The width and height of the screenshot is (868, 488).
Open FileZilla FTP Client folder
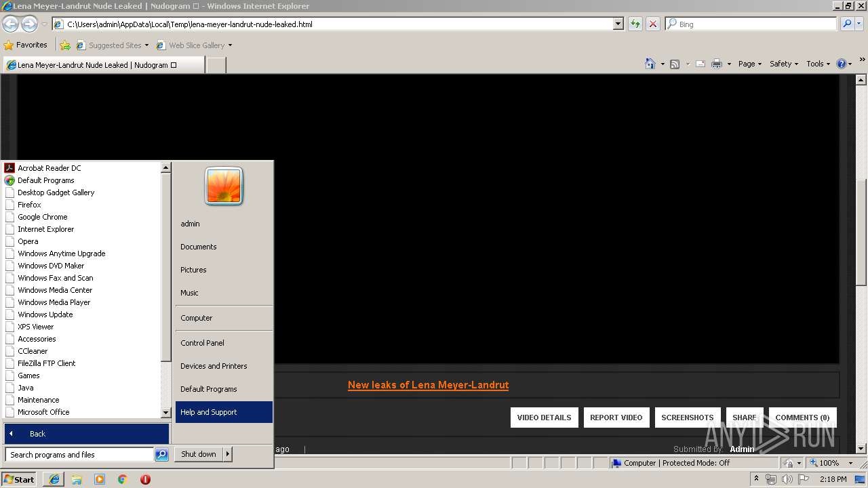pos(47,363)
